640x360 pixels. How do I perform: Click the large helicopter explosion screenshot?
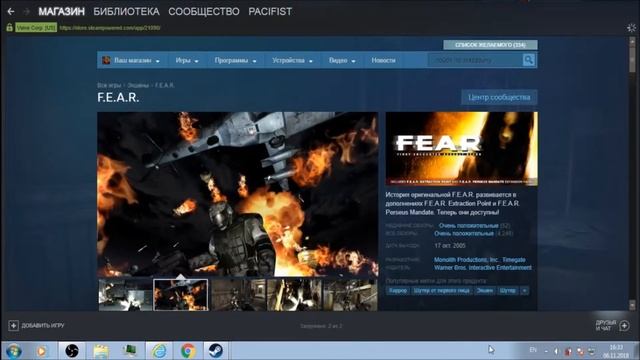tap(238, 194)
